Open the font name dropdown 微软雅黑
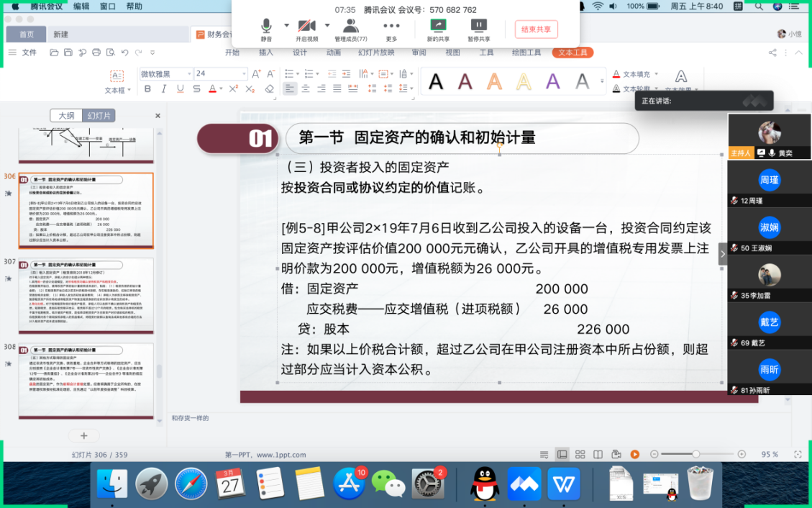Viewport: 812px width, 508px height. click(188, 74)
